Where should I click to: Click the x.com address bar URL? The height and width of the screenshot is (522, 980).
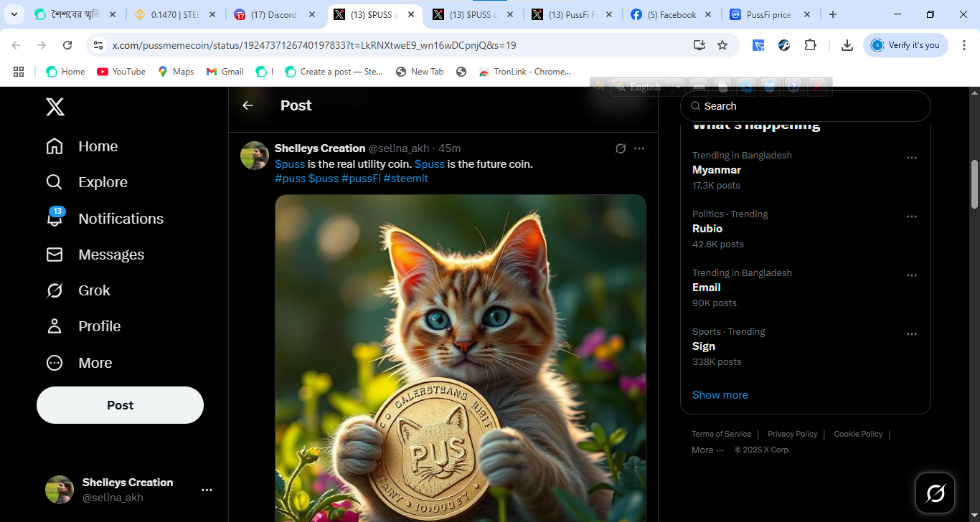click(314, 45)
